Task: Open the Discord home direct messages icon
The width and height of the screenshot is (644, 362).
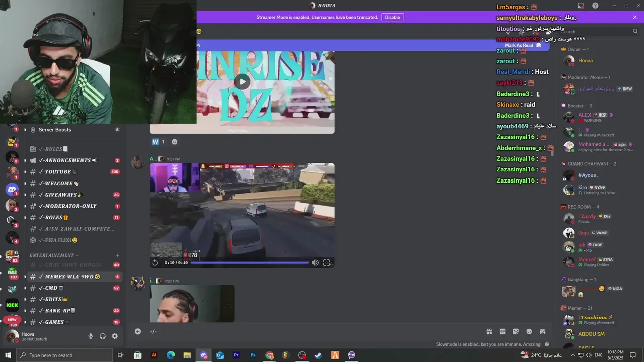Action: pos(12,190)
